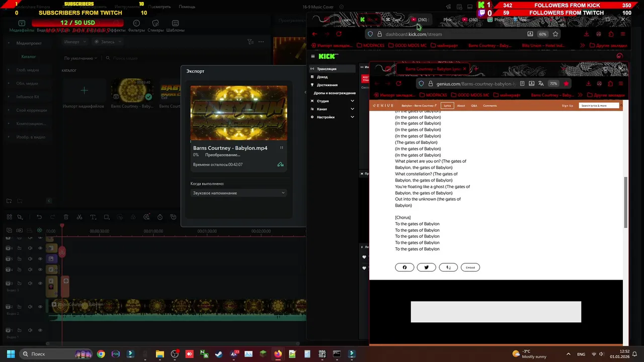
Task: Open Трансляция in Kick sidebar
Action: tap(333, 69)
